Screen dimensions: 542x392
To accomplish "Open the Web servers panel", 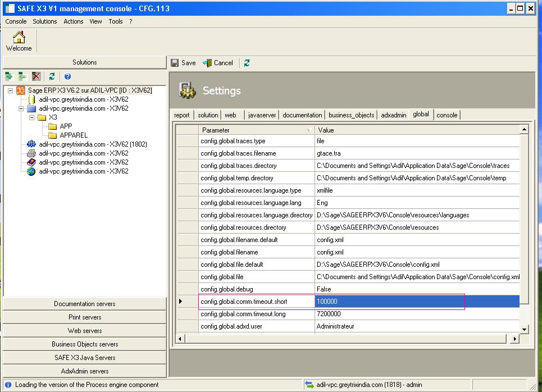I will click(x=85, y=331).
